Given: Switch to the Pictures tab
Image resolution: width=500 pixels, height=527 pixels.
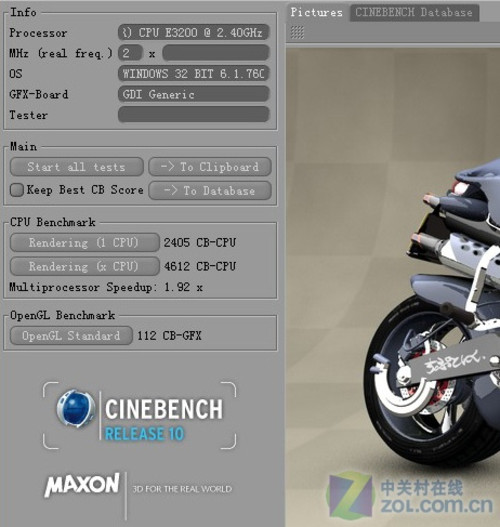Looking at the screenshot, I should (x=317, y=12).
